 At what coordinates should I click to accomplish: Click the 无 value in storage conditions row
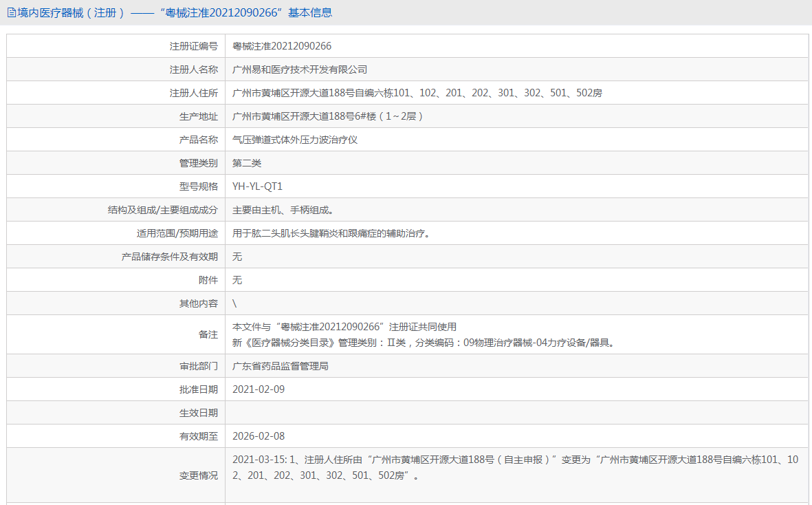(x=237, y=257)
